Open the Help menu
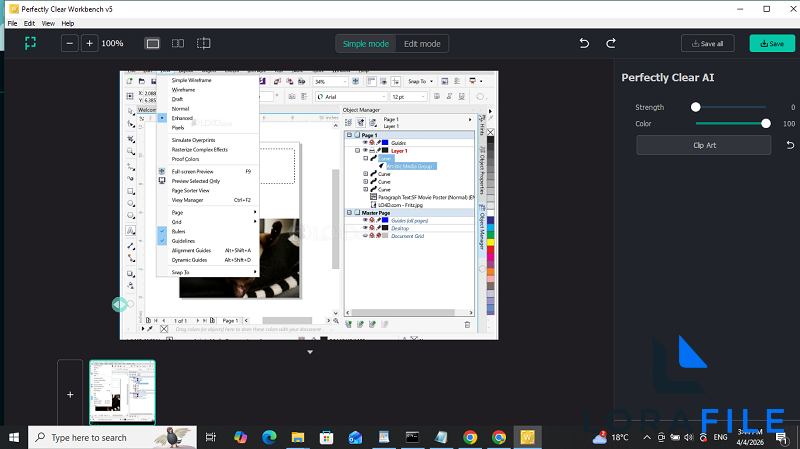The height and width of the screenshot is (449, 800). coord(68,23)
